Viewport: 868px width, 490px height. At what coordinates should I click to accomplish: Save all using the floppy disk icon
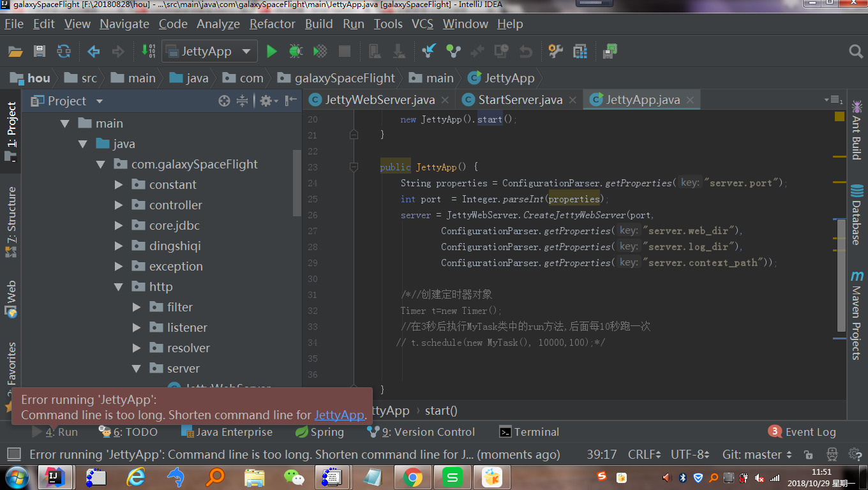[40, 51]
